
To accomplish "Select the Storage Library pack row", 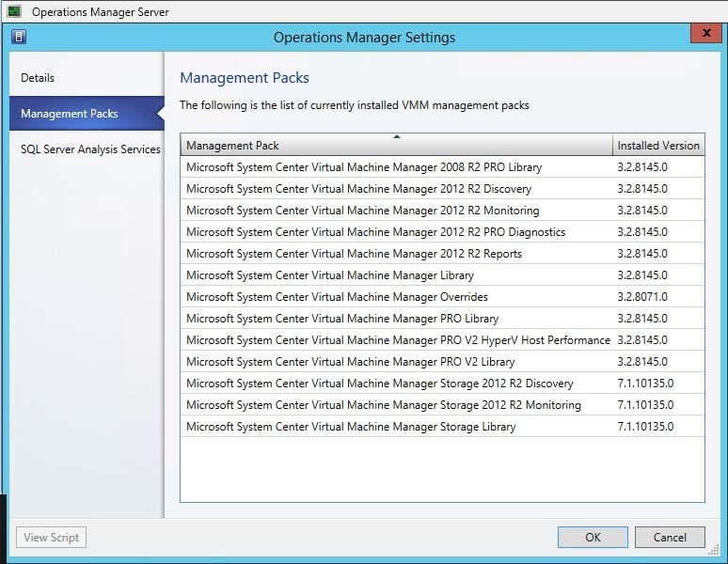I will [442, 426].
